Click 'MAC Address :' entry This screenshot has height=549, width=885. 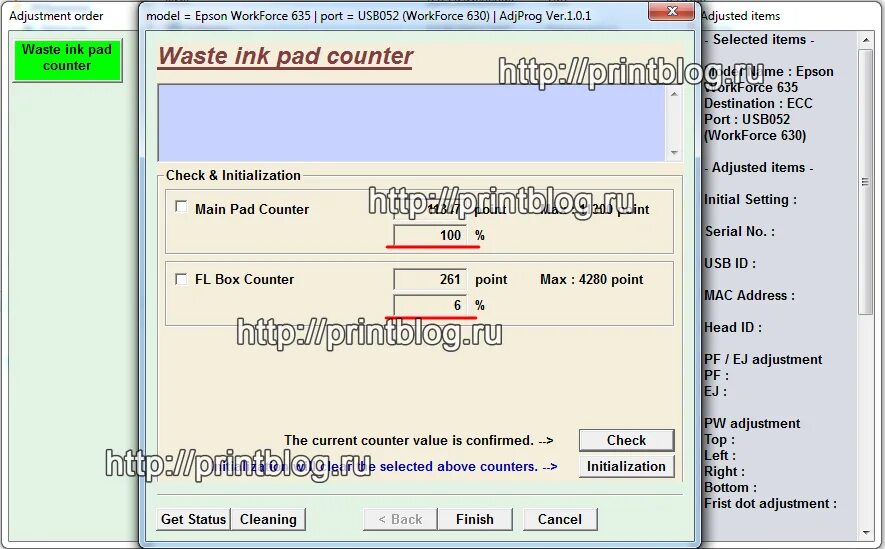750,295
